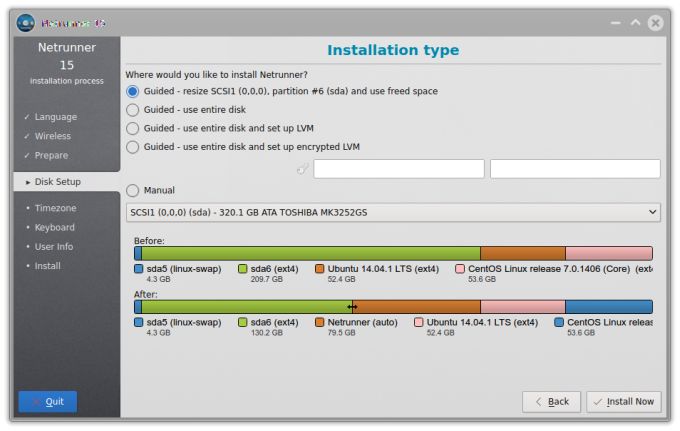Go Back to previous step
Viewport: 680px width, 431px height.
[x=552, y=402]
